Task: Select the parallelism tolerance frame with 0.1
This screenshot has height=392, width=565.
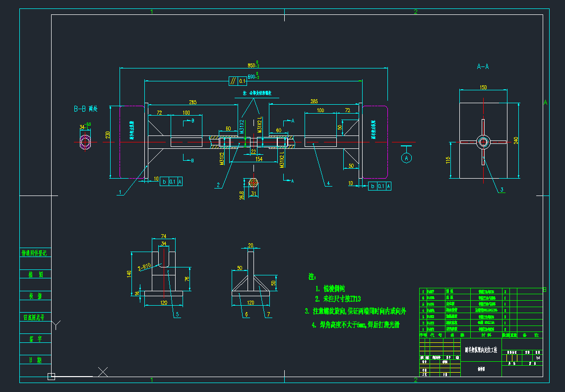Action: [237, 80]
